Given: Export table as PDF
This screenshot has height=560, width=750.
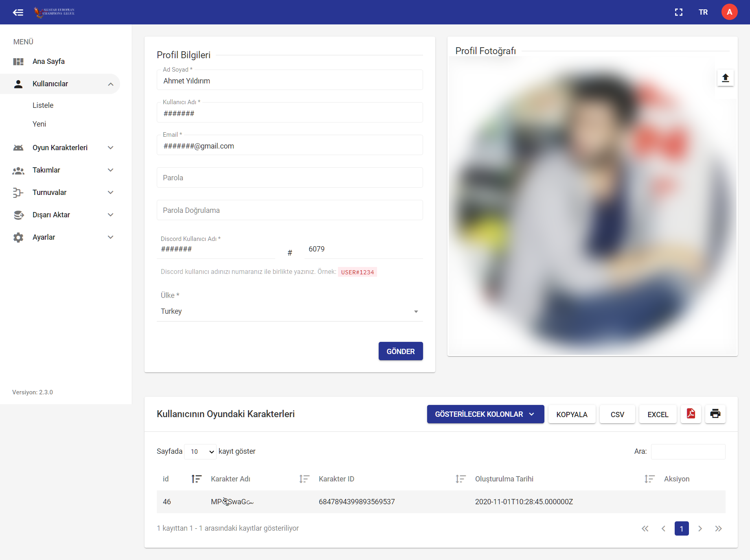Looking at the screenshot, I should (691, 414).
